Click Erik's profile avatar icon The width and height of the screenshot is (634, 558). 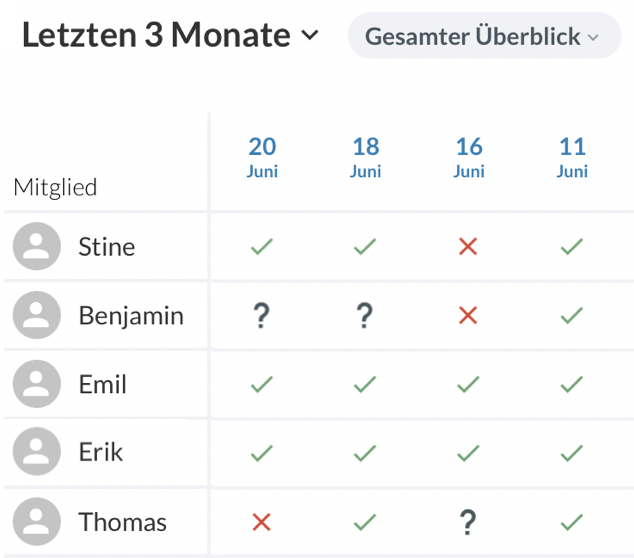(37, 452)
